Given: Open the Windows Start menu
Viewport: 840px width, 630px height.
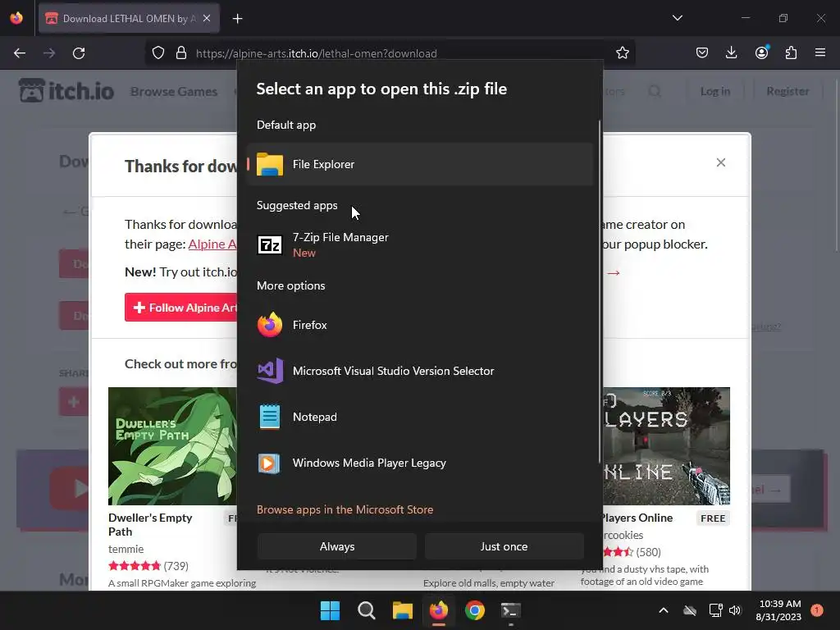Looking at the screenshot, I should [330, 610].
